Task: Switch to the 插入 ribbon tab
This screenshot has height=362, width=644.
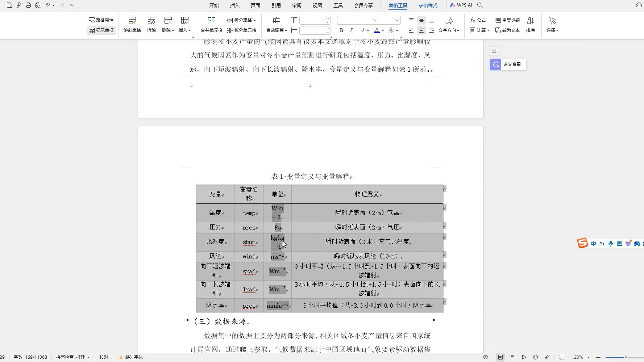Action: tap(235, 5)
